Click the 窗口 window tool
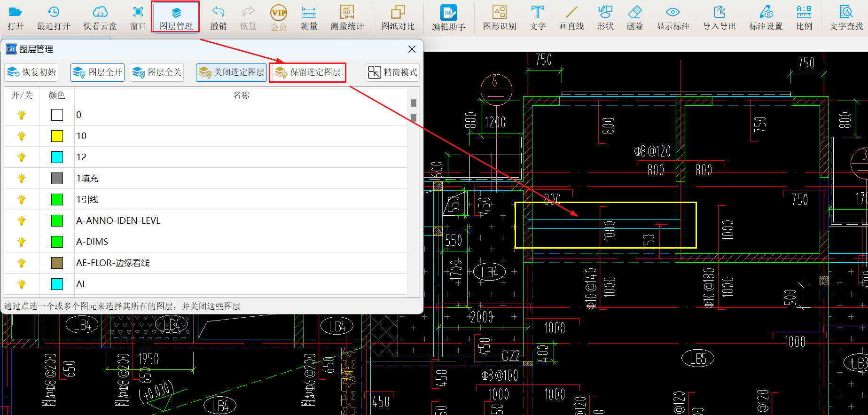 click(x=138, y=18)
